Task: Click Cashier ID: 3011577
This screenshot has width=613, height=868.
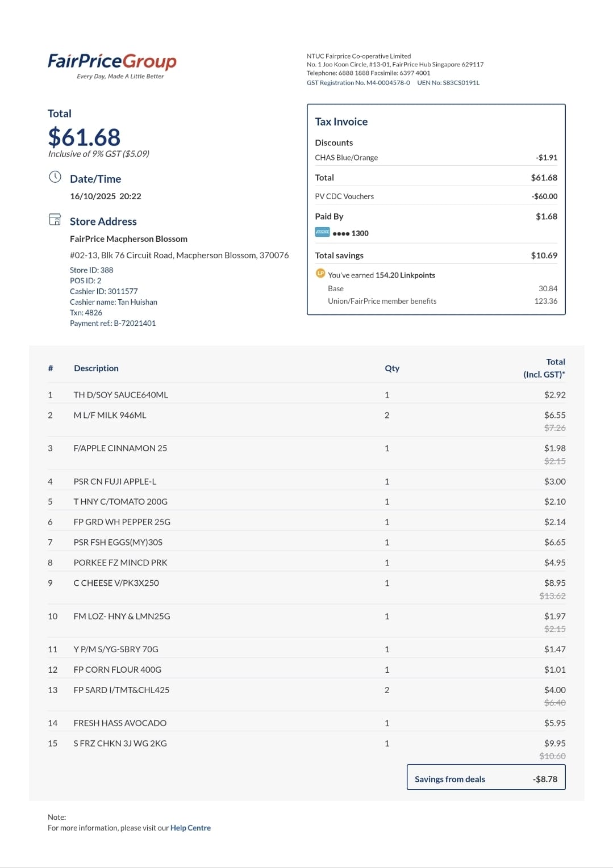Action: click(x=104, y=291)
